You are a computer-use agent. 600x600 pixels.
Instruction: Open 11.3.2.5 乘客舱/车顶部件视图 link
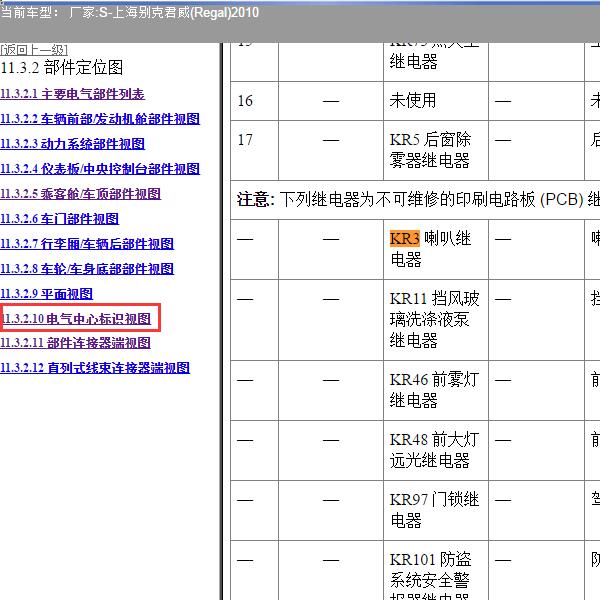(x=80, y=194)
